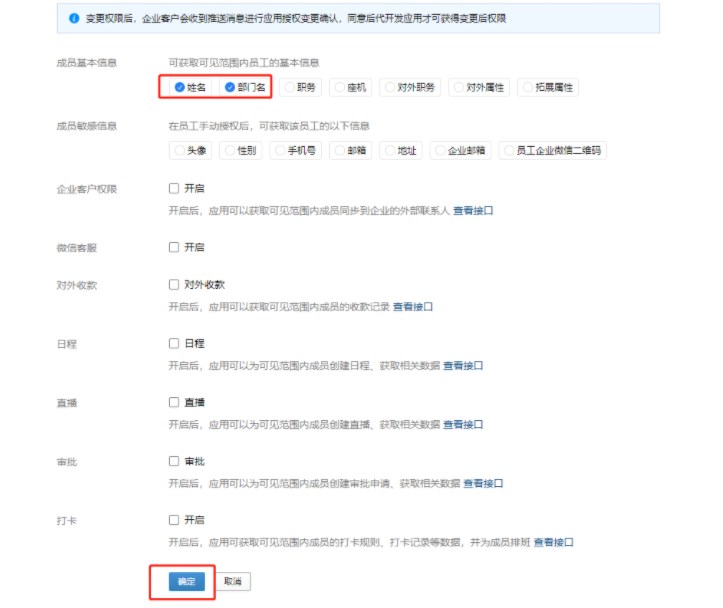Turn on the 打卡 开启 checkbox
723x608 pixels.
[174, 520]
